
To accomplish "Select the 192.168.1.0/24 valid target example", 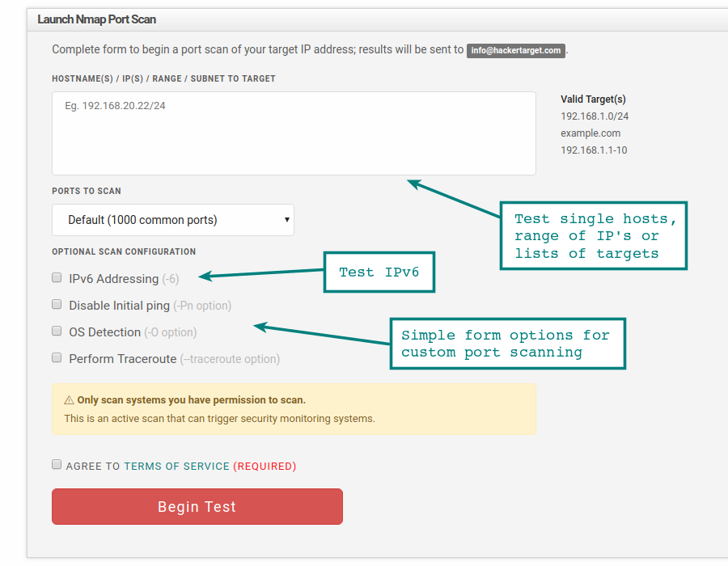I will tap(595, 116).
